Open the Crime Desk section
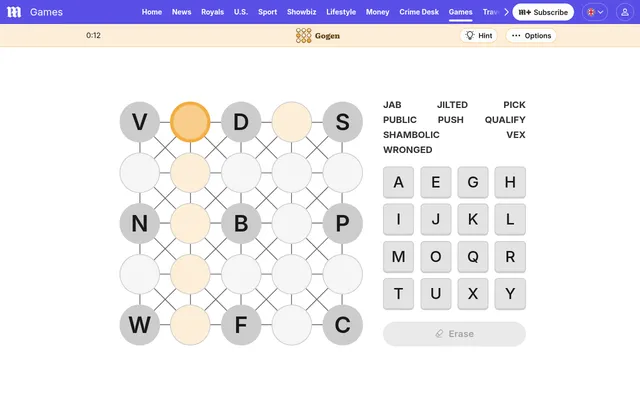The image size is (640, 400). coord(419,12)
